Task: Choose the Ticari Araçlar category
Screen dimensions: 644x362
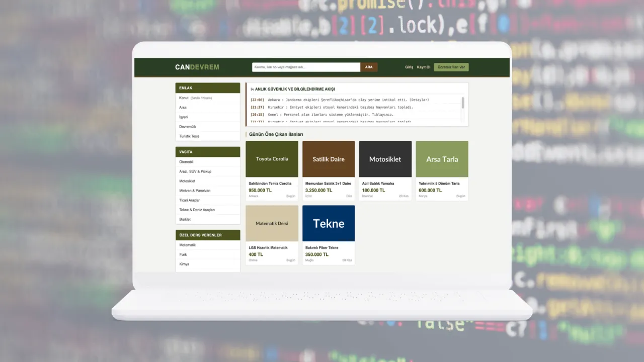Action: [208, 200]
